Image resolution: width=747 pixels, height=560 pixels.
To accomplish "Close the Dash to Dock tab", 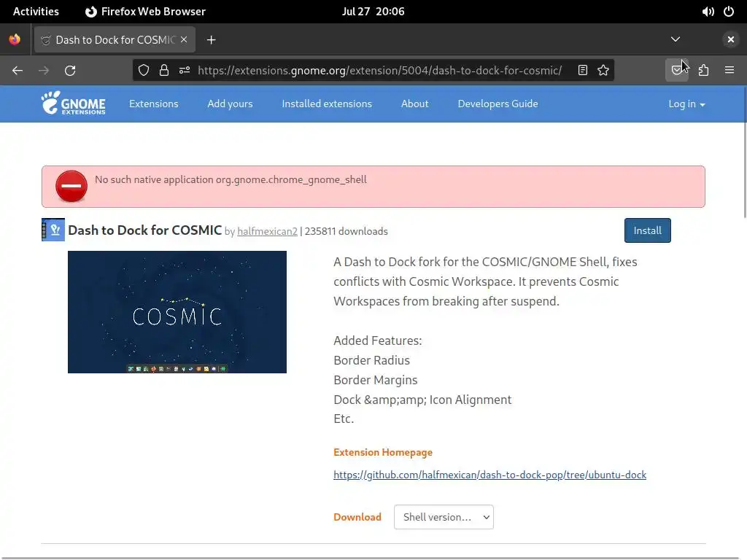I will 184,39.
